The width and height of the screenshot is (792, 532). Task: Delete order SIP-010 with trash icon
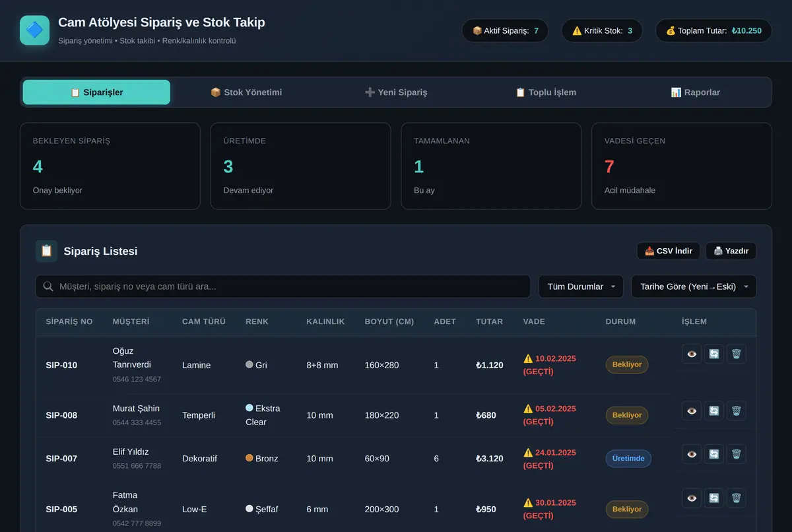737,354
